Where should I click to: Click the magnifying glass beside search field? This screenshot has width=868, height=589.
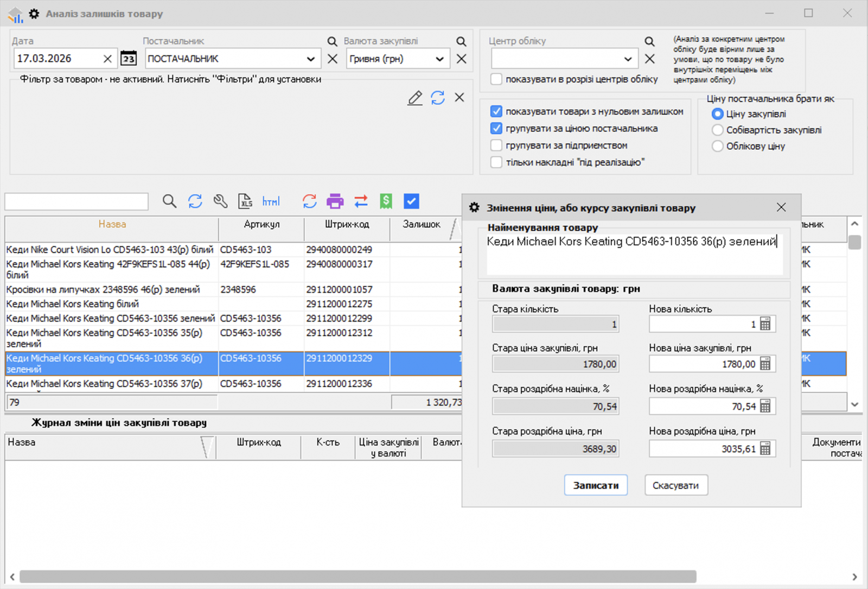click(x=169, y=201)
